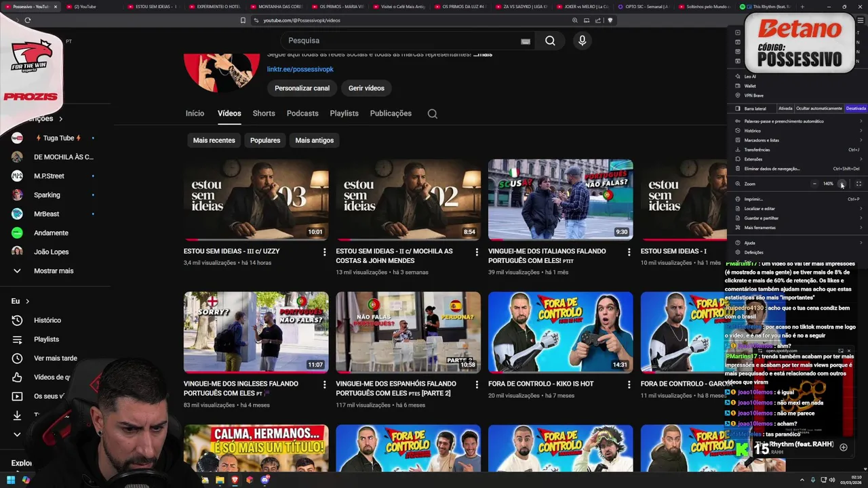This screenshot has width=868, height=488.
Task: Expand Mais ferramentas submenu
Action: click(x=798, y=228)
